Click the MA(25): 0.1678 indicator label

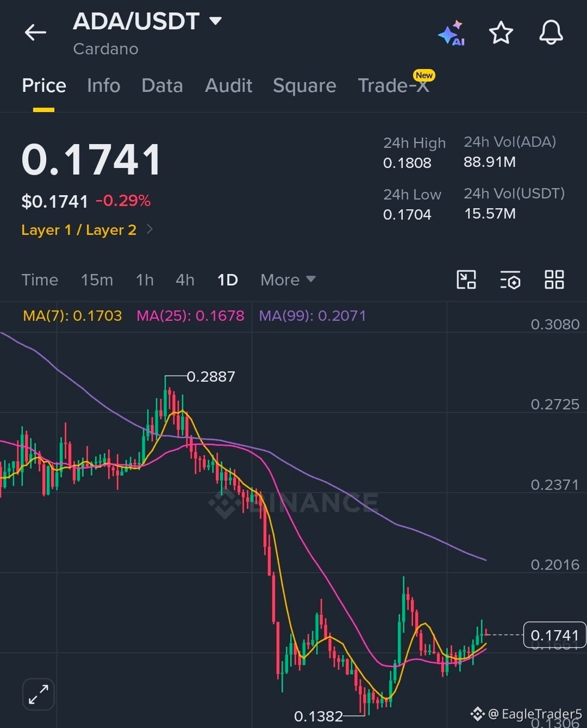(190, 315)
